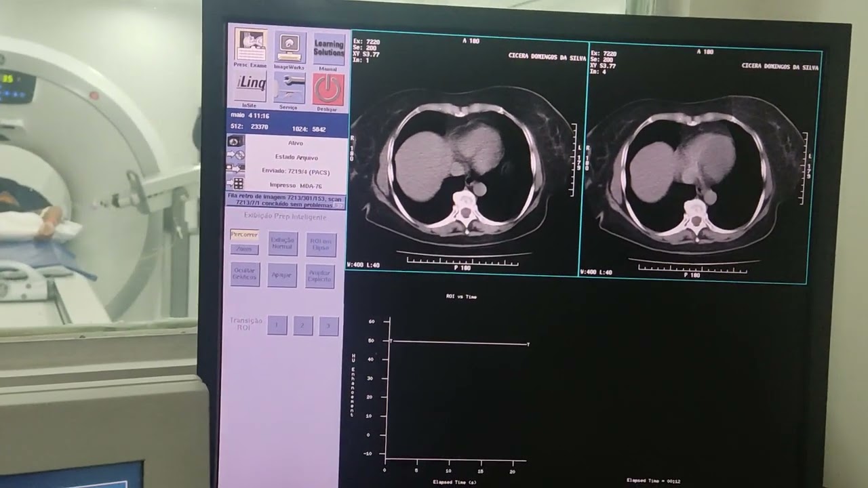Select Transição ROI button 1
The width and height of the screenshot is (868, 488).
click(277, 325)
